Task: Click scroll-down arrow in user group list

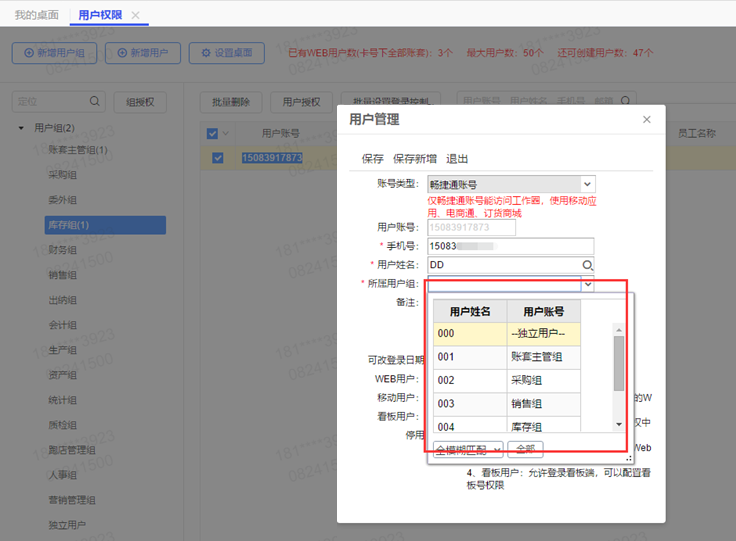Action: pos(619,424)
